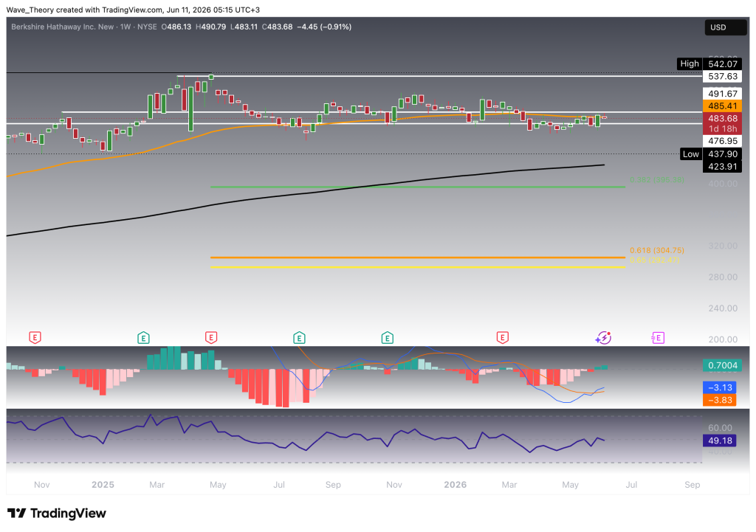Image resolution: width=756 pixels, height=532 pixels.
Task: Click the Berkshire Hathaway Inc. New symbol title
Action: coord(63,27)
